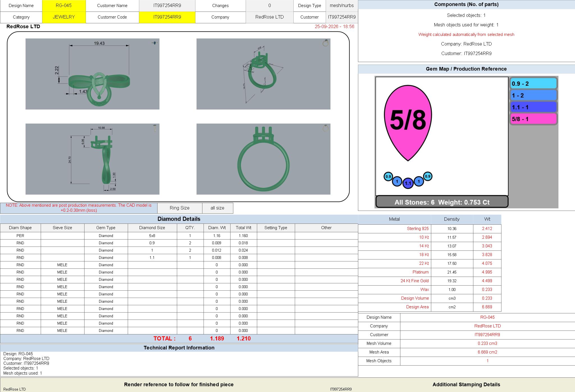Image resolution: width=575 pixels, height=392 pixels.
Task: Select the 'PER' diamond shape cell
Action: point(20,236)
